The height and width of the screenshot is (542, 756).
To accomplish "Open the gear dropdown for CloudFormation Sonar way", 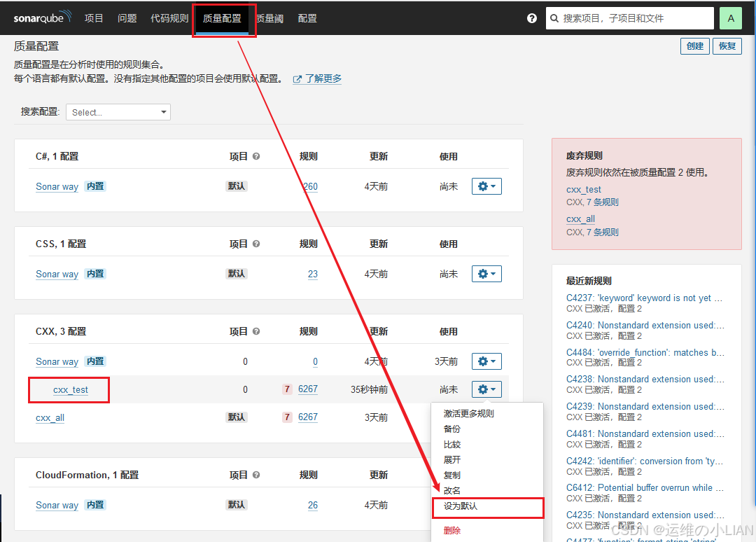I will click(x=486, y=504).
